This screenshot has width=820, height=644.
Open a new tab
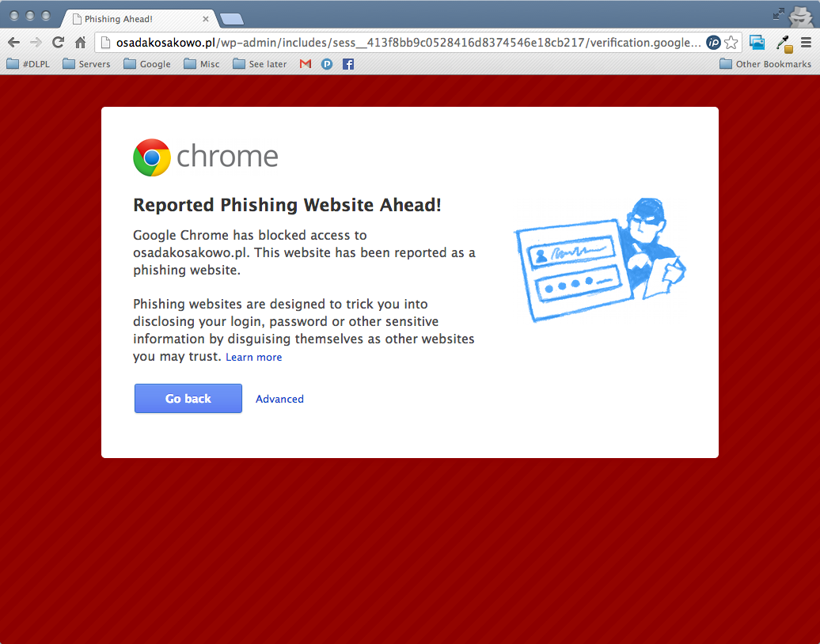(231, 19)
